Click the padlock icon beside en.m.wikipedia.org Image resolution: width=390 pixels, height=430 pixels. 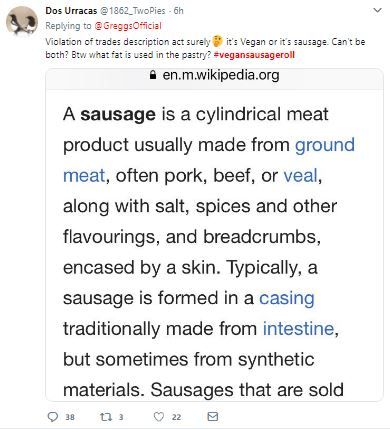tap(153, 75)
